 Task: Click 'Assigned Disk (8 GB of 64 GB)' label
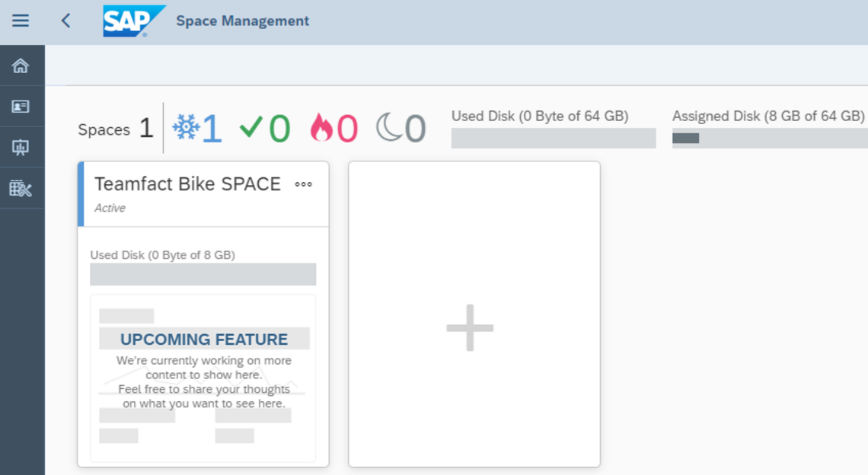tap(768, 116)
